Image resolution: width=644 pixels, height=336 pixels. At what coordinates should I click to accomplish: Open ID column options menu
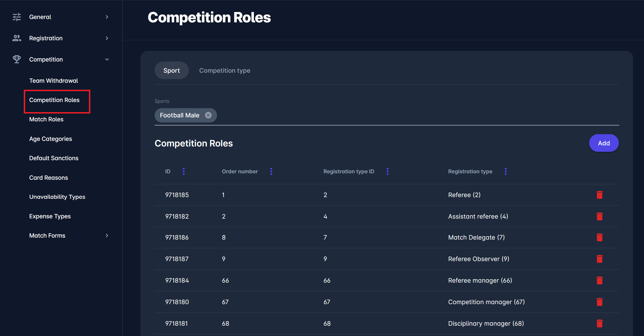coord(184,171)
